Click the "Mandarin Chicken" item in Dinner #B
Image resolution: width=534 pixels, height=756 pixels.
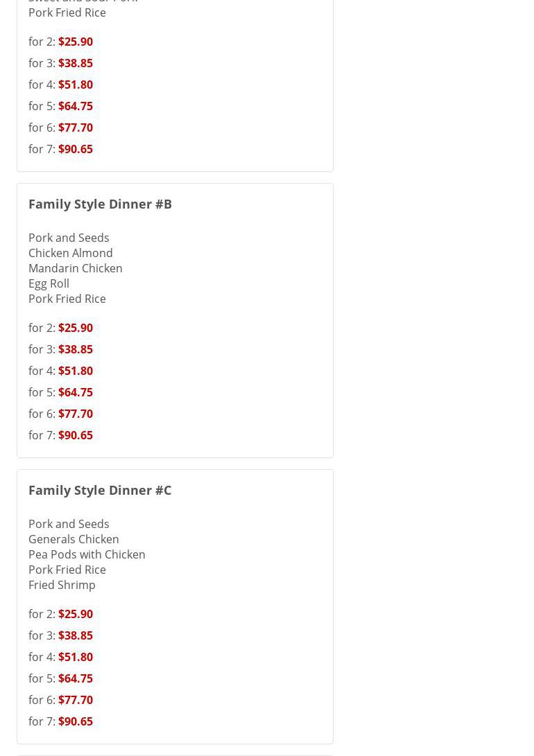click(76, 268)
